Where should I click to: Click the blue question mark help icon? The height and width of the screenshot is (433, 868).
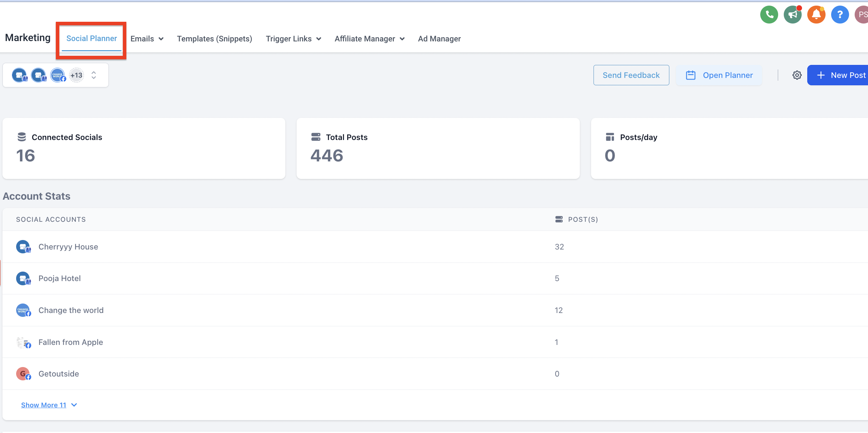pyautogui.click(x=840, y=15)
